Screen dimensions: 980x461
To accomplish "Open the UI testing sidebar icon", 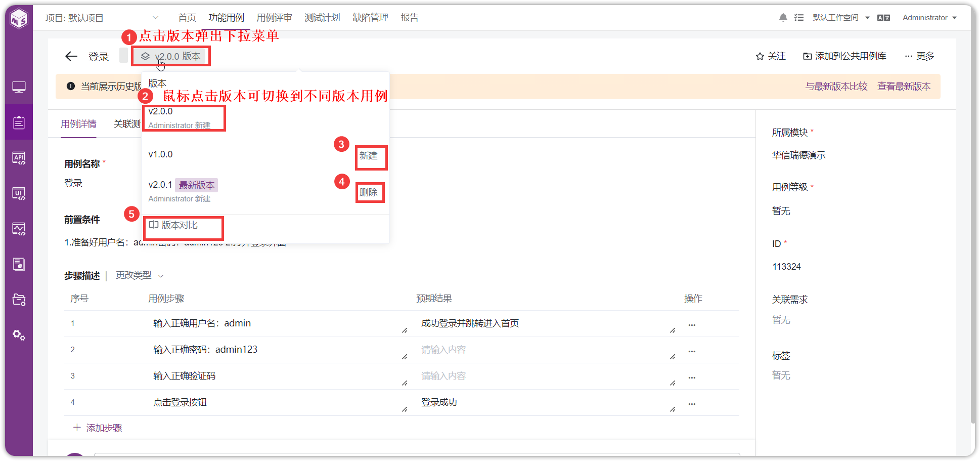I will point(19,193).
